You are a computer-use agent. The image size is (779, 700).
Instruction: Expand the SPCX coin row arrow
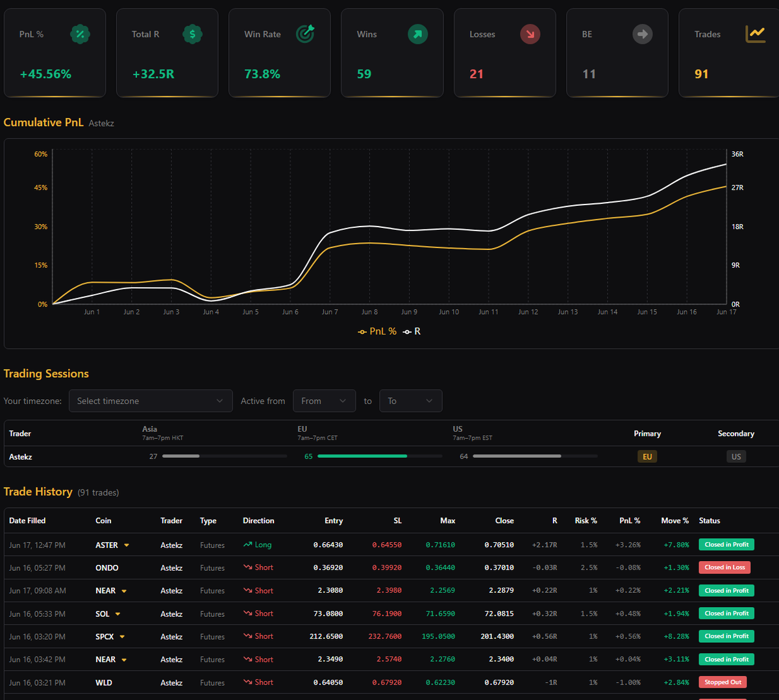click(122, 637)
